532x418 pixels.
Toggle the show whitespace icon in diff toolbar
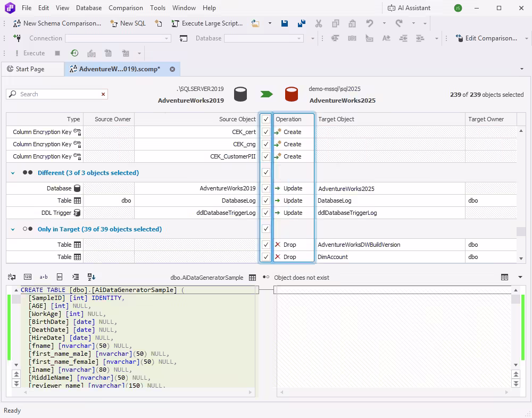[x=12, y=277]
